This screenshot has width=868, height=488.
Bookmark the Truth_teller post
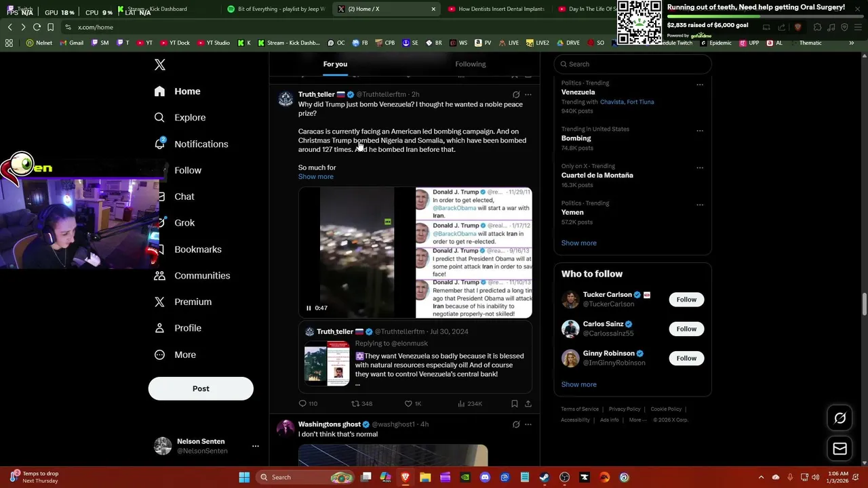coord(515,403)
